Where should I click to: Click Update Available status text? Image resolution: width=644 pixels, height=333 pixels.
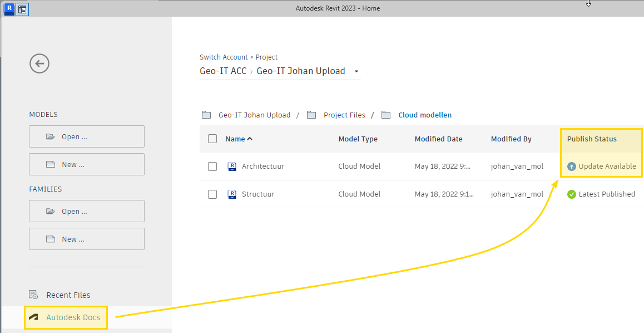point(607,166)
